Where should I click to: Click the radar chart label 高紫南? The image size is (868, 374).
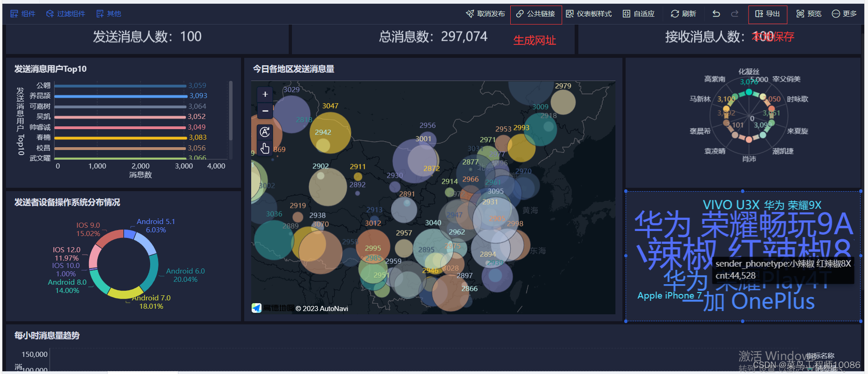point(715,79)
